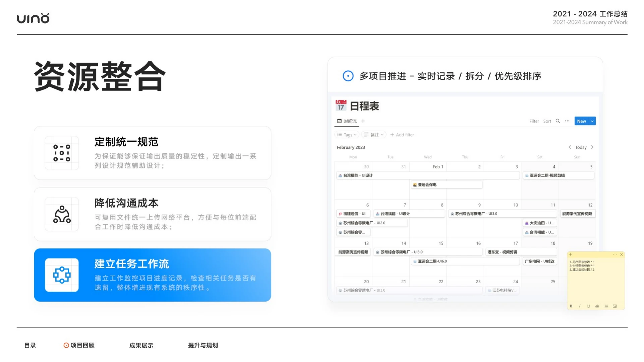
Task: Toggle bullet list in the sticky note toolbar
Action: [606, 306]
